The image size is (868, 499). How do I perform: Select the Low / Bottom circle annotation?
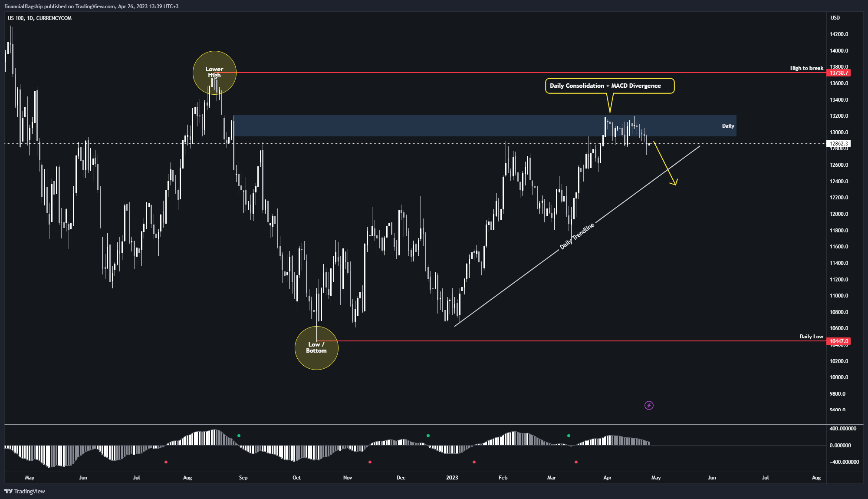pyautogui.click(x=316, y=348)
